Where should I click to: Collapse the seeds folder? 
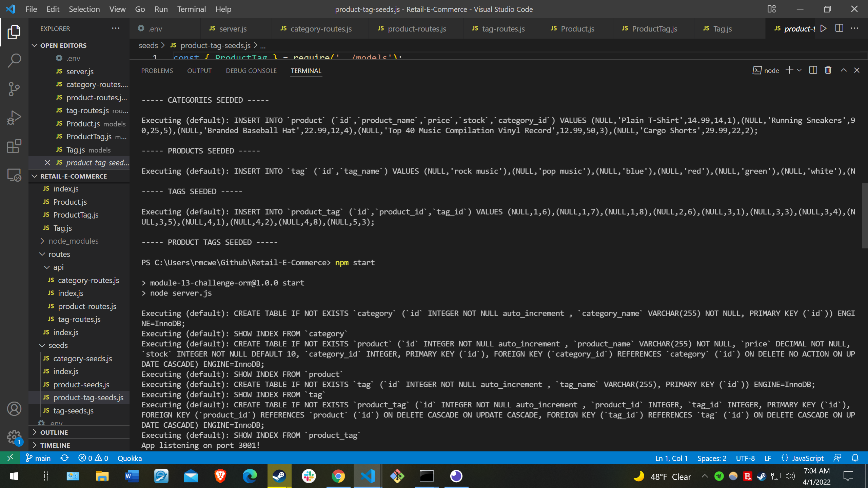58,345
